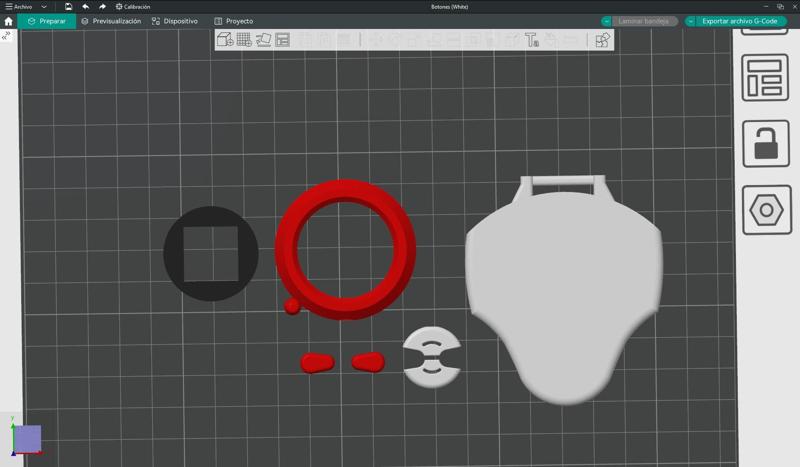Open the Dispositivo tab

point(174,21)
